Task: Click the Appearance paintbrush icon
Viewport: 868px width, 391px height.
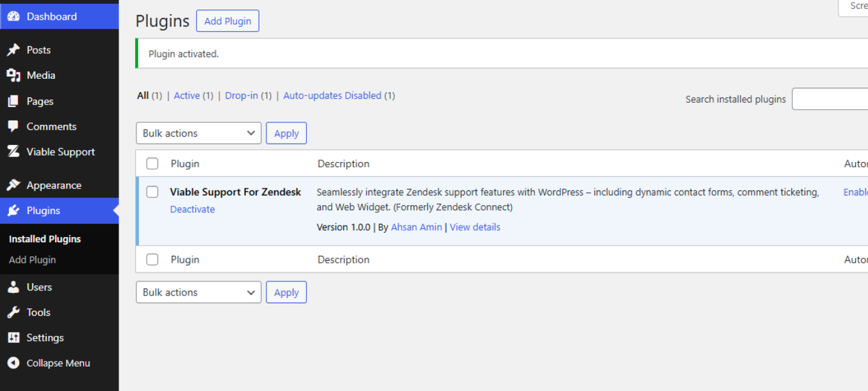Action: (x=13, y=185)
